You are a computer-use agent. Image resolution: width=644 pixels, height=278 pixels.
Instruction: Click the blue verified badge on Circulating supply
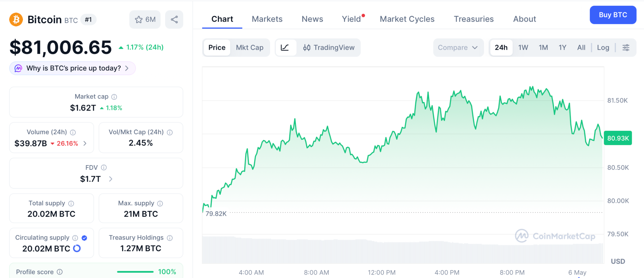(x=84, y=238)
